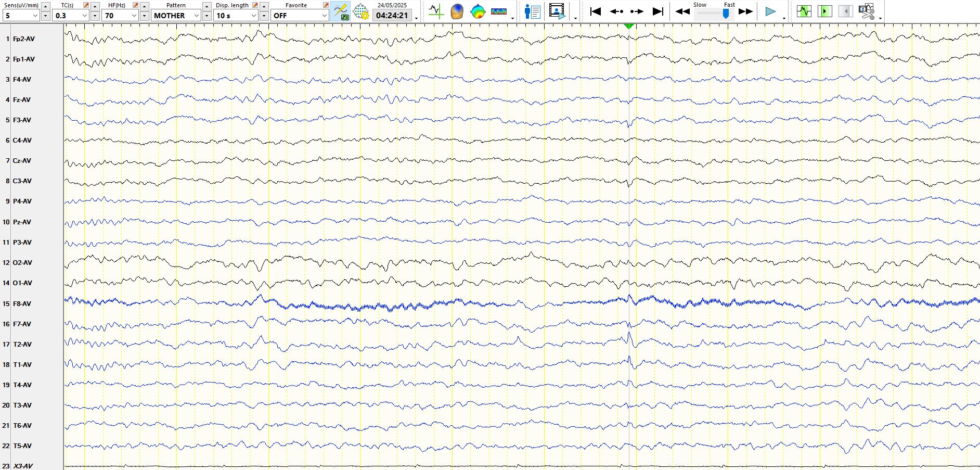Go to the next event marker
Screen dimensions: 980x470
[637, 11]
